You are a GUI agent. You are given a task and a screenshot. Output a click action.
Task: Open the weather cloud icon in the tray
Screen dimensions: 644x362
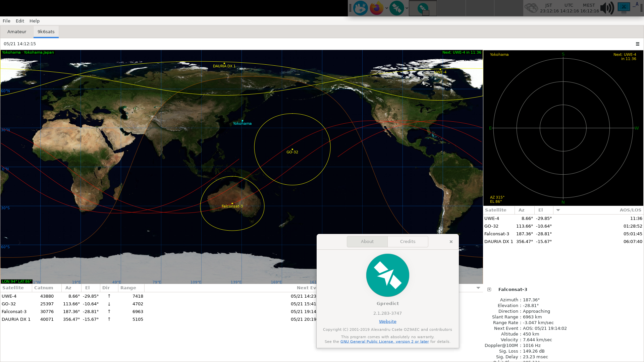click(531, 7)
